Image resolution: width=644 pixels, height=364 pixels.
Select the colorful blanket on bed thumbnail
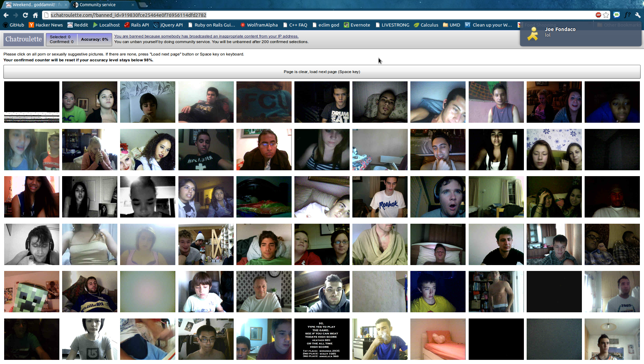point(264,197)
